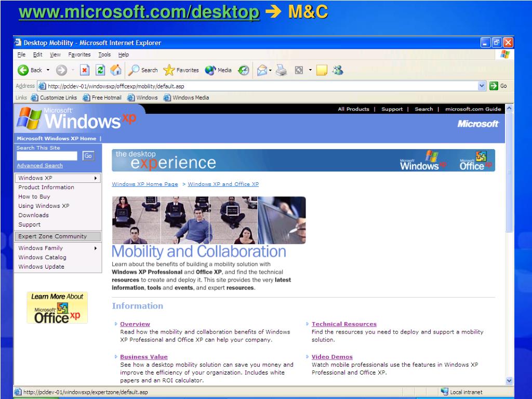This screenshot has width=532, height=399.
Task: Open the View menu
Action: click(55, 55)
